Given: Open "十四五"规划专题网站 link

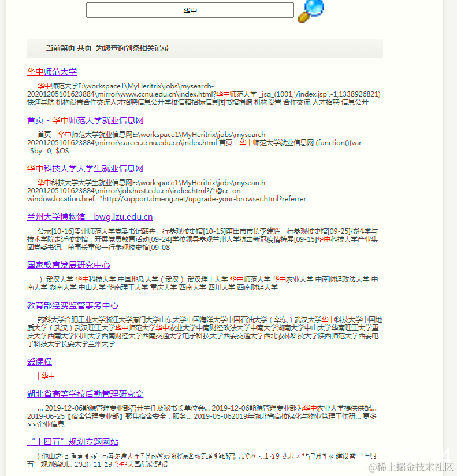Looking at the screenshot, I should (73, 442).
